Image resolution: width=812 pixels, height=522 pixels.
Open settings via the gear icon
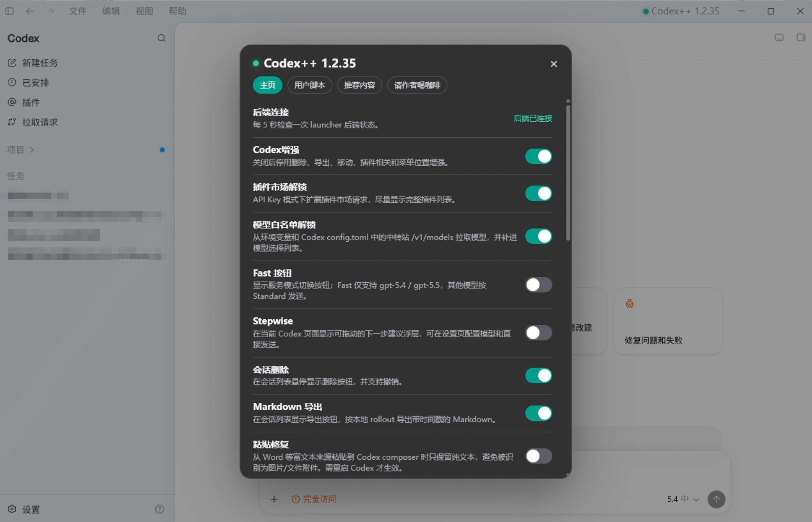click(12, 509)
